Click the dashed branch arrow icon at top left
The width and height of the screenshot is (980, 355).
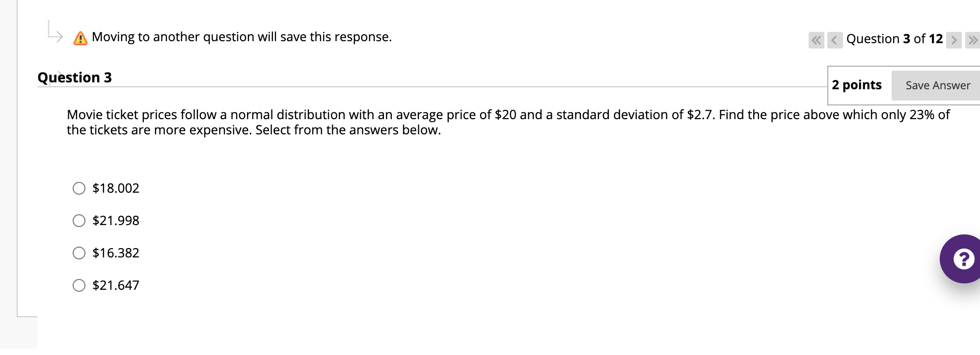[x=54, y=31]
